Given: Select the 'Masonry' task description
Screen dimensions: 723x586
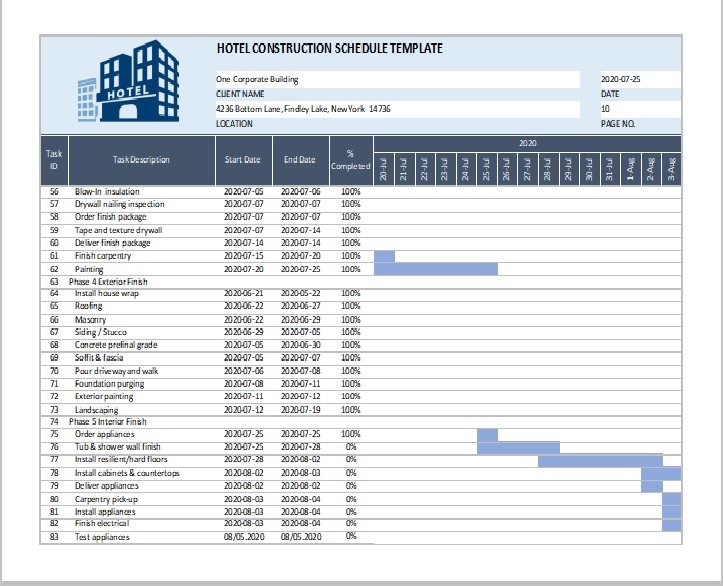Looking at the screenshot, I should pos(90,320).
